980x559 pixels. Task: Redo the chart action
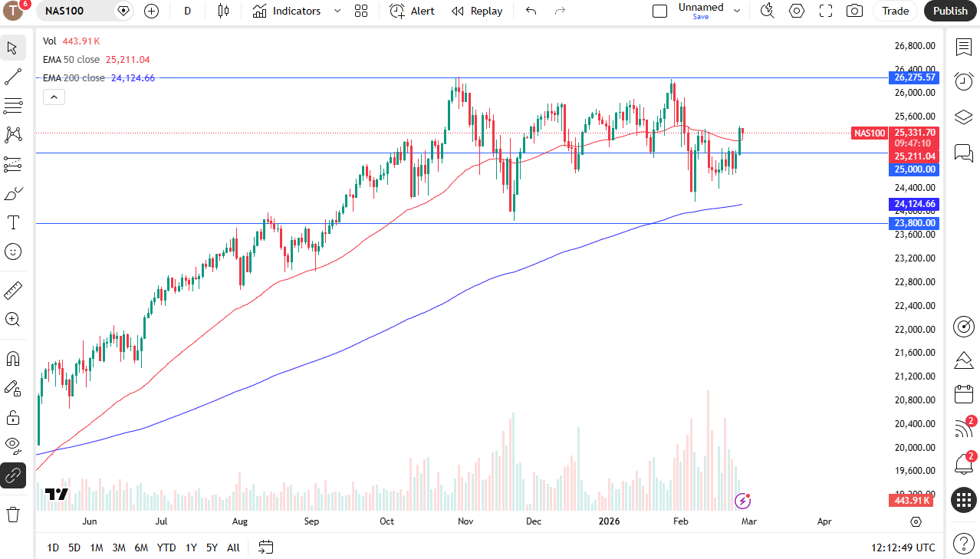(x=560, y=11)
